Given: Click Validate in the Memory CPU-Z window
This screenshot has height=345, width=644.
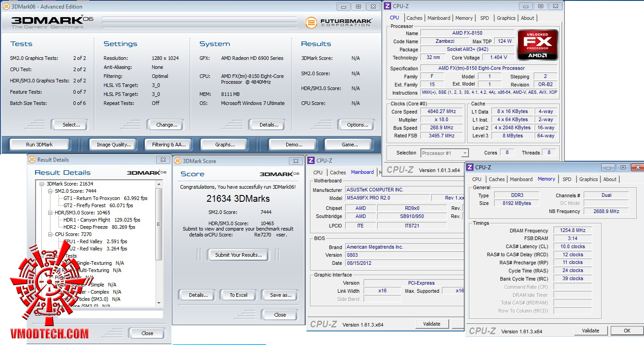Looking at the screenshot, I should tap(590, 331).
